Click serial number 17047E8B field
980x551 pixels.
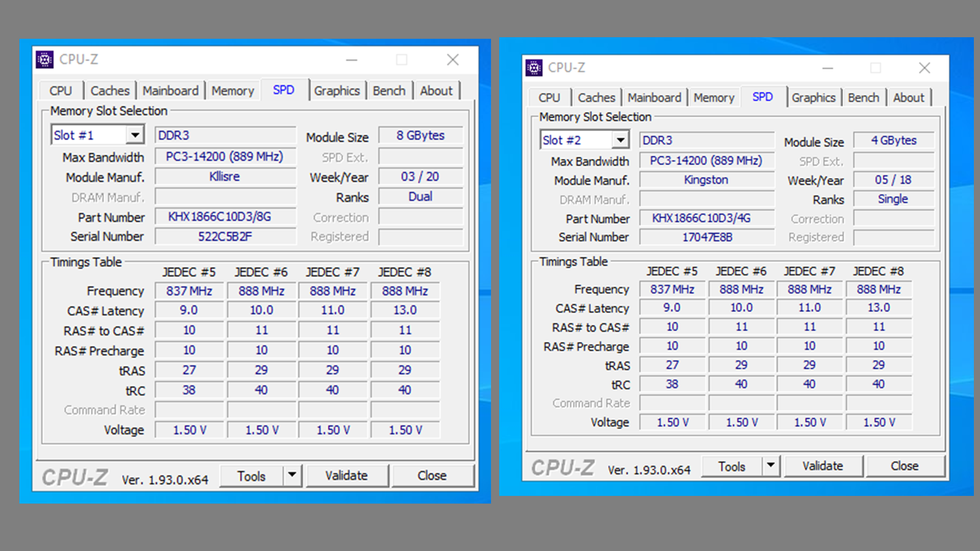coord(707,237)
